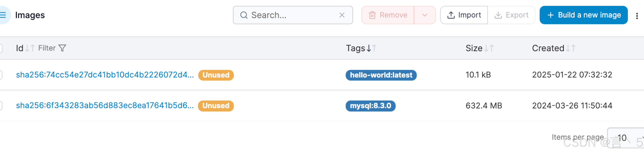Open the hello-world sha256 image details link

click(105, 75)
